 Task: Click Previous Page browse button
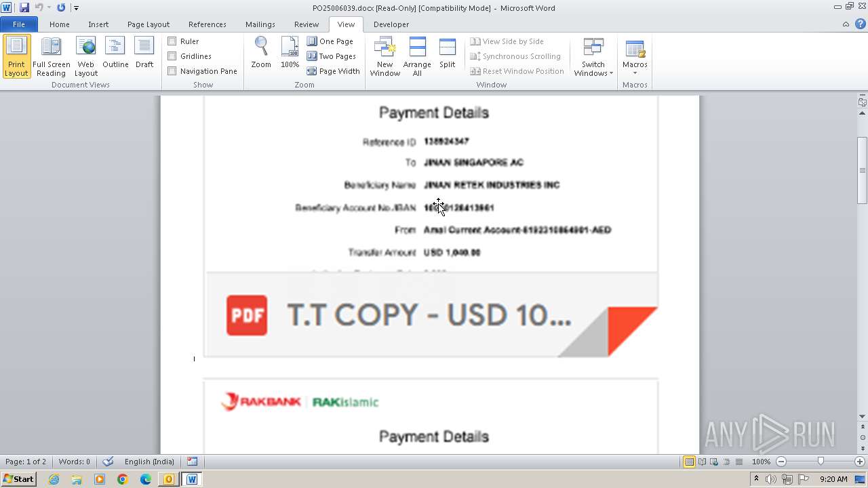(x=862, y=428)
